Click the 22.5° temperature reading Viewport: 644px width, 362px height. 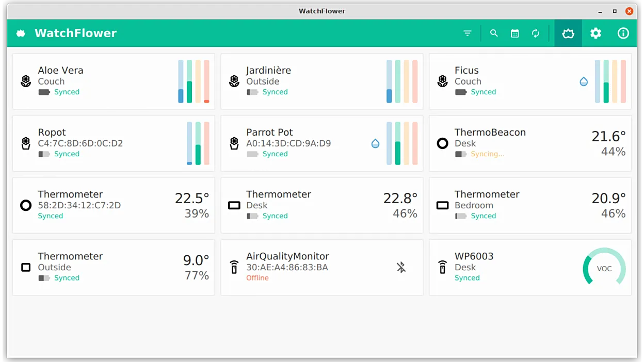click(192, 199)
